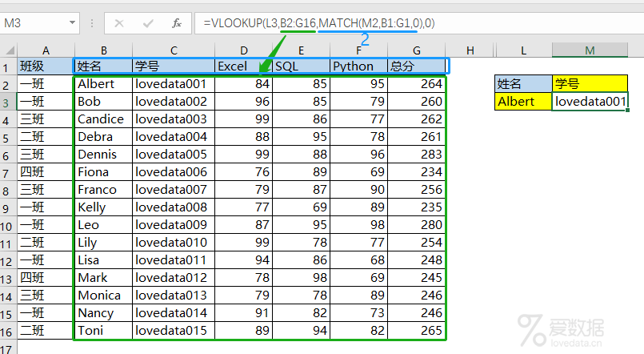Click the Cancel (X) formula button

[119, 23]
